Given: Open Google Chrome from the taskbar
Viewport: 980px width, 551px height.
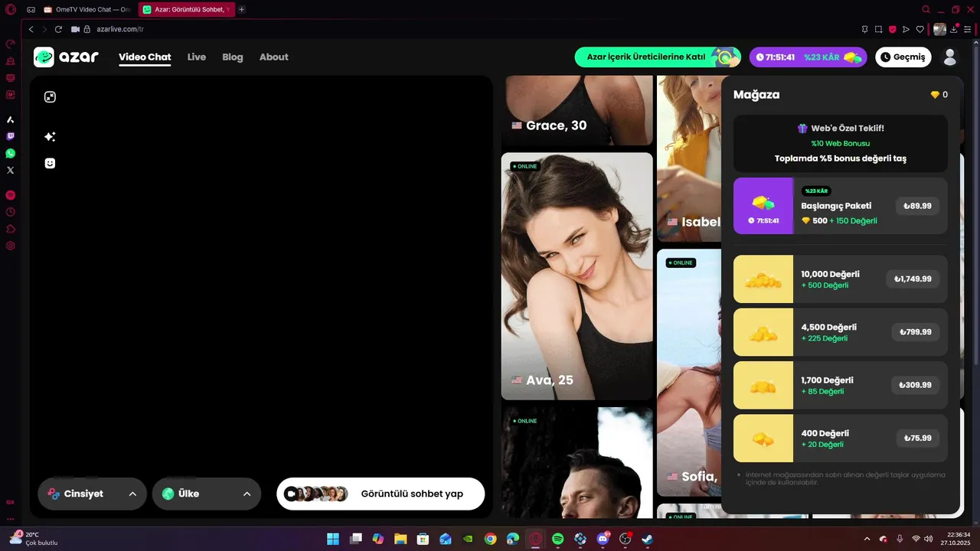Looking at the screenshot, I should tap(490, 539).
